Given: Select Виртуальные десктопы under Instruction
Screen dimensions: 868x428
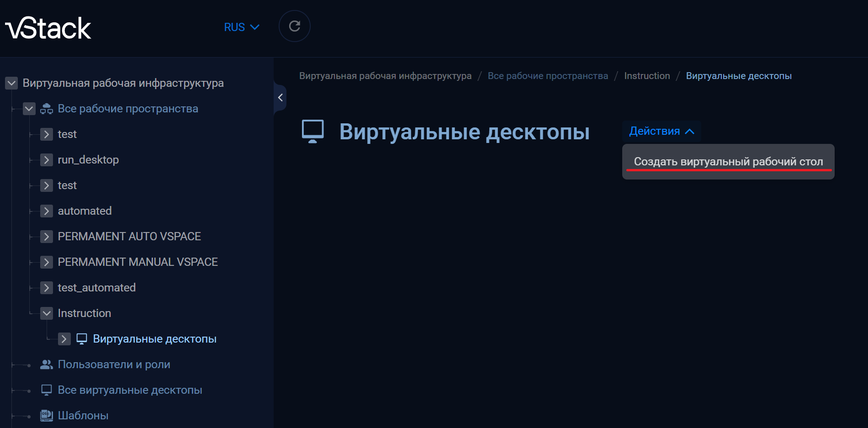Looking at the screenshot, I should [154, 339].
